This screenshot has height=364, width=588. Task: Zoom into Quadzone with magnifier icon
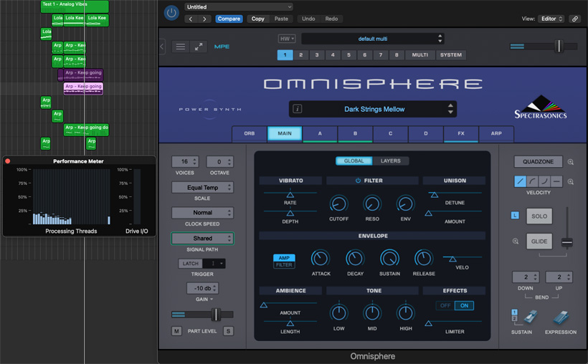[x=570, y=162]
